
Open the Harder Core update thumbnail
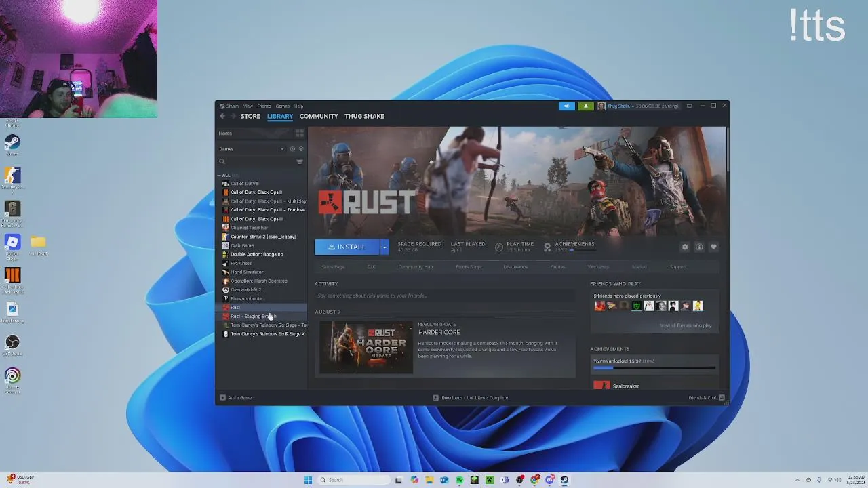[x=366, y=348]
